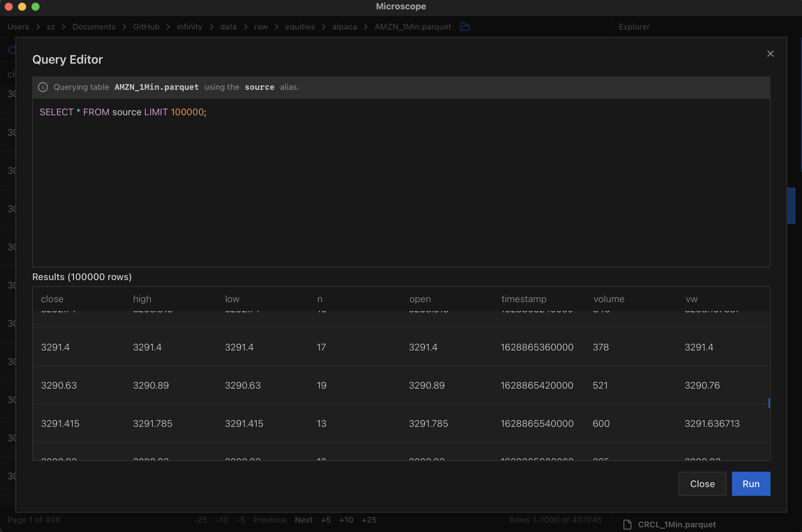The width and height of the screenshot is (802, 532).
Task: Select timestamp cell 1628865420000
Action: [x=537, y=385]
